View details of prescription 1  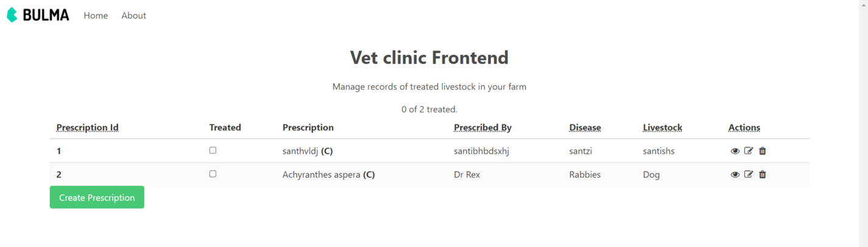point(735,151)
